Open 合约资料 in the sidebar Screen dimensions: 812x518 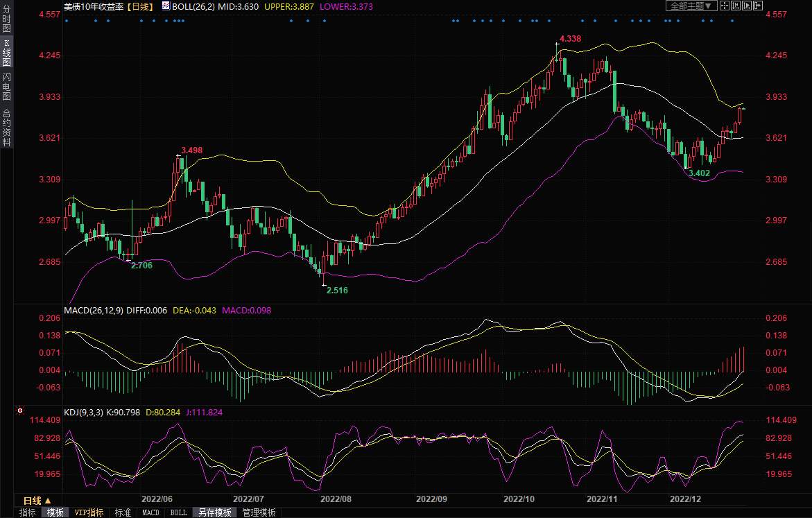point(6,128)
